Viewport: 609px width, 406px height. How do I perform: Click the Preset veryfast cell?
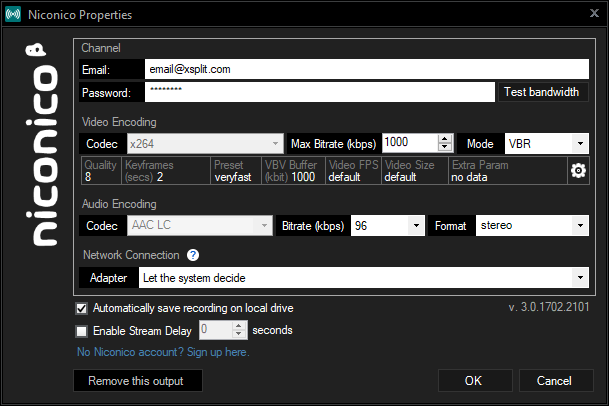pos(236,171)
